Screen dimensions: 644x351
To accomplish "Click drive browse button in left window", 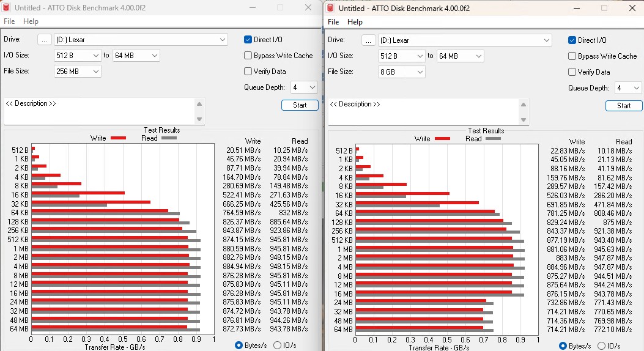I will pos(45,39).
